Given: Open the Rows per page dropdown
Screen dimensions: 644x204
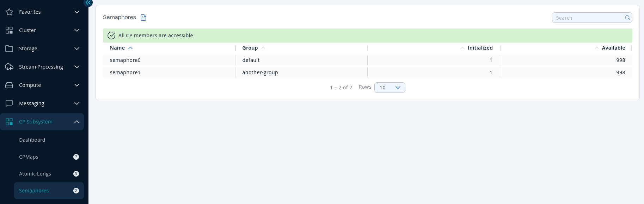Looking at the screenshot, I should 390,88.
